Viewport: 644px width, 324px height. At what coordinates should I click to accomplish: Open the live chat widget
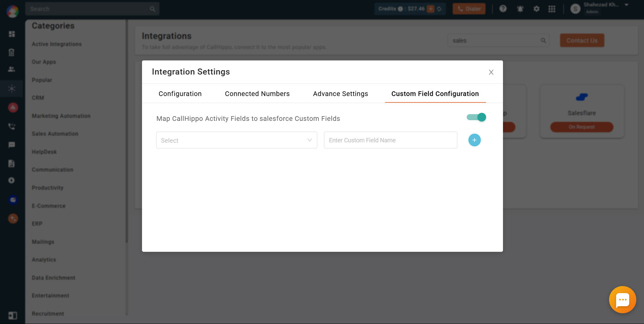point(623,299)
